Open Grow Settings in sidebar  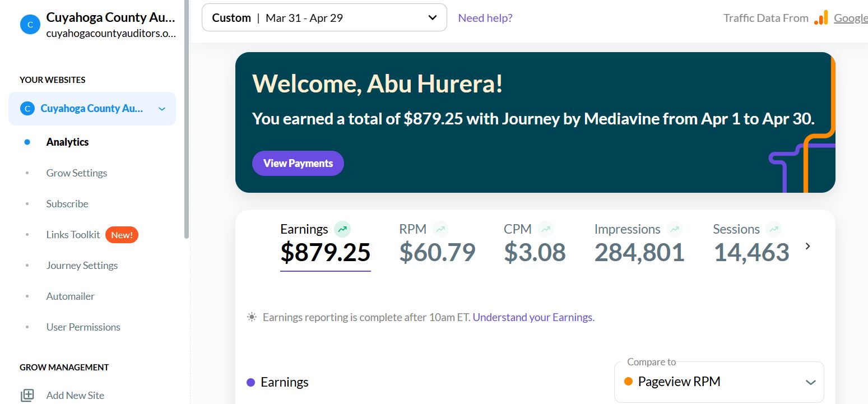point(77,173)
